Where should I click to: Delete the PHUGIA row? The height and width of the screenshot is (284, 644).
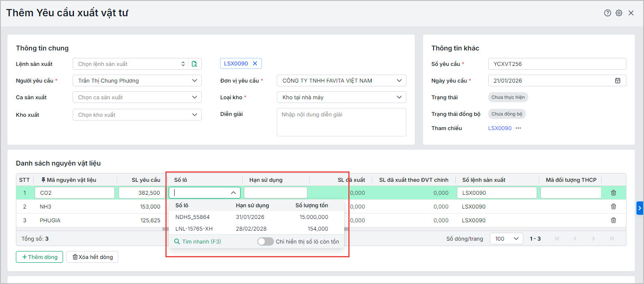pos(613,220)
